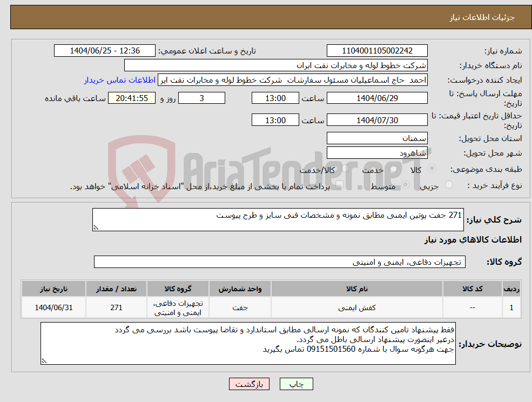Viewport: 532px width, 402px height.
Task: Click the resize handle of شرح کلی نیاز box
Action: tap(96, 227)
